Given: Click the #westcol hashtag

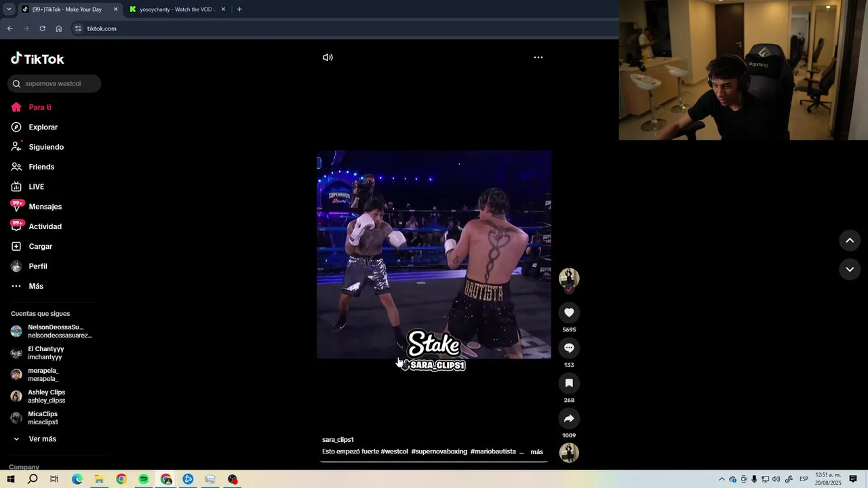Looking at the screenshot, I should coord(395,451).
